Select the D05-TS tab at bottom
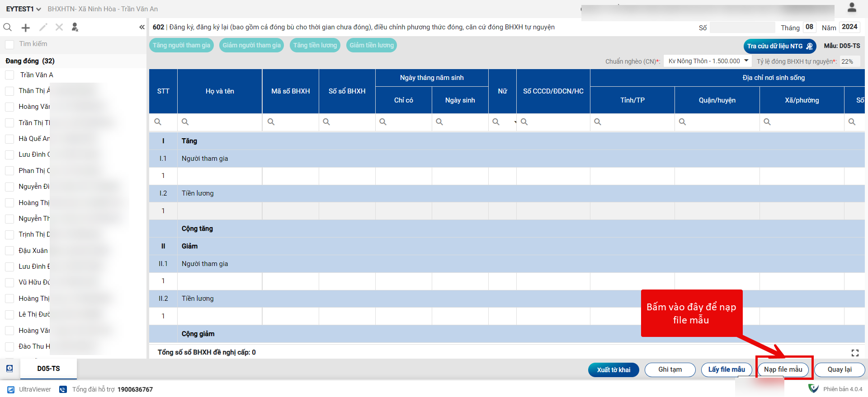This screenshot has width=868, height=397. pos(48,369)
